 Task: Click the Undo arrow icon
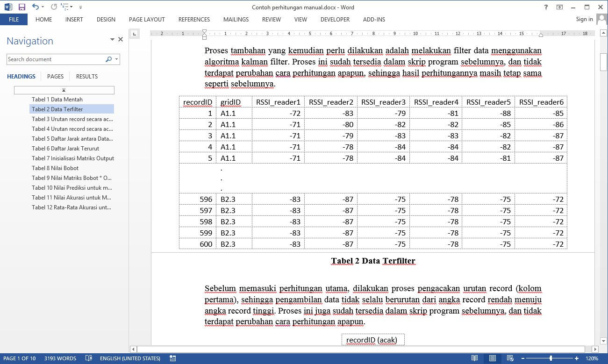coord(36,7)
